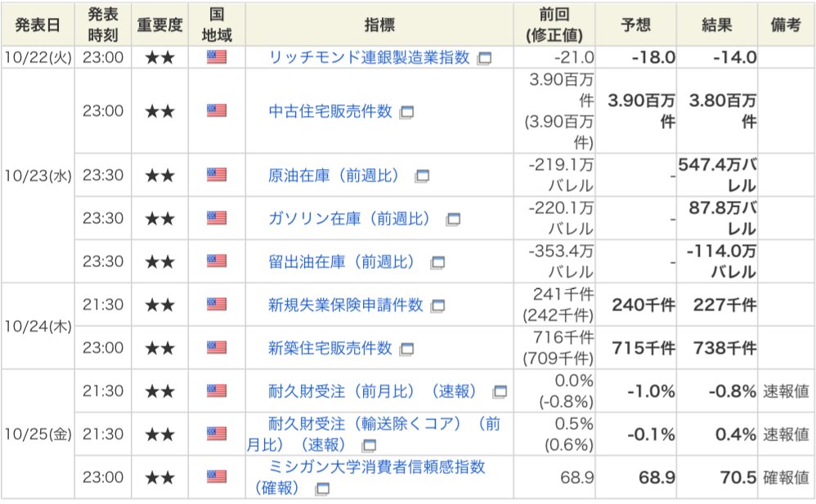Open the リッチモンド連銀製造業指数 link

(369, 57)
